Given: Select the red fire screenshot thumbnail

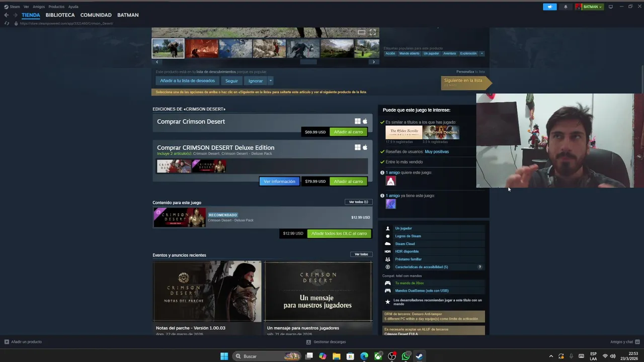Looking at the screenshot, I should click(x=202, y=48).
